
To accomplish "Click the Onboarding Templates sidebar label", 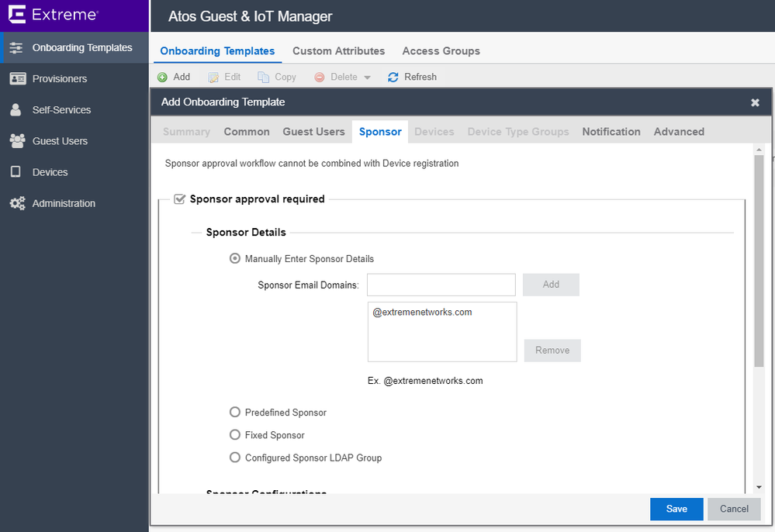I will pos(82,48).
